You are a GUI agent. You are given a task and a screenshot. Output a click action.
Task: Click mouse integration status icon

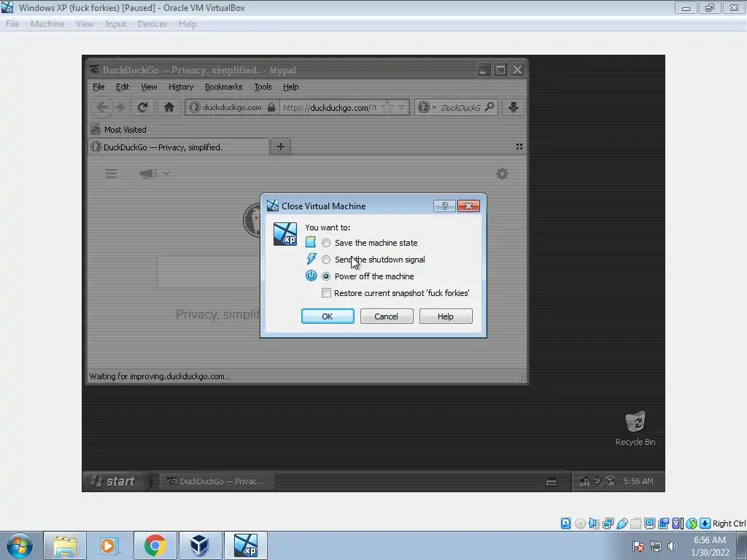(692, 524)
